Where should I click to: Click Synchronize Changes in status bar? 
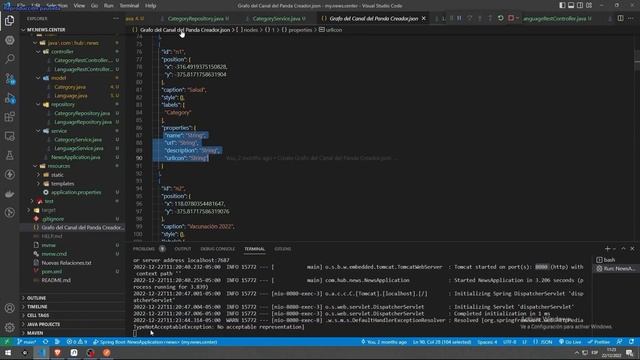pos(46,342)
